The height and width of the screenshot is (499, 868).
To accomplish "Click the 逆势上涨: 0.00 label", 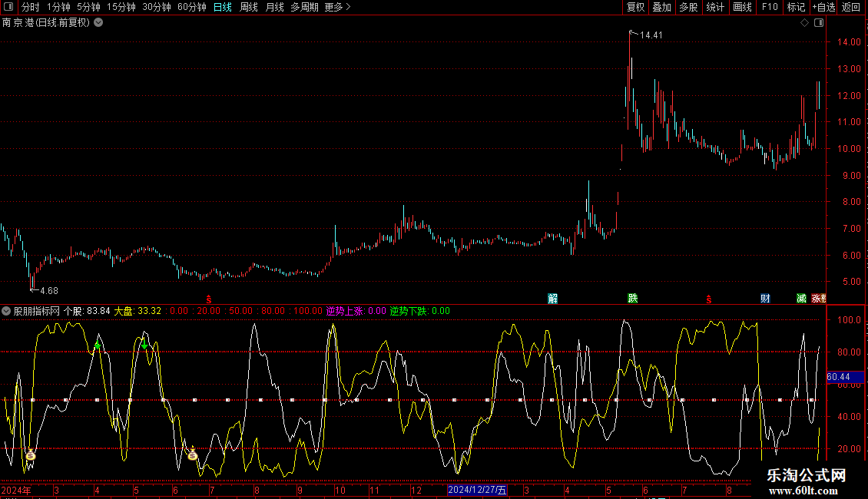I will pos(356,311).
